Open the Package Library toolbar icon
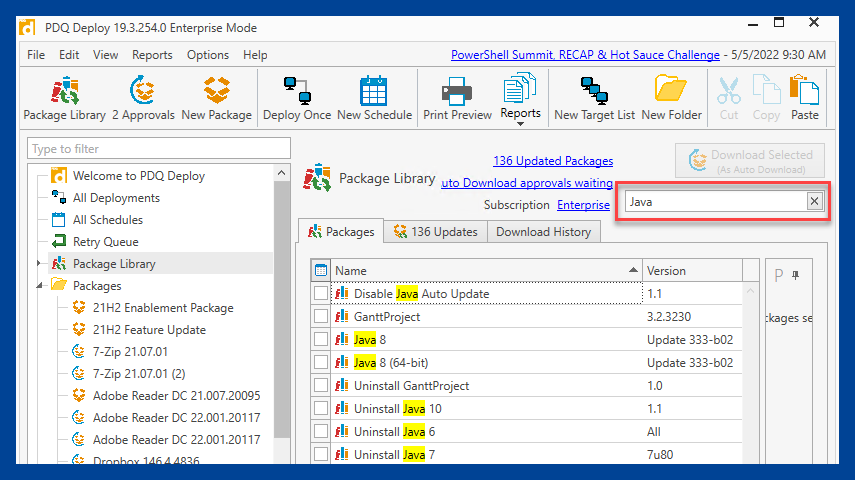The height and width of the screenshot is (480, 855). coord(64,99)
